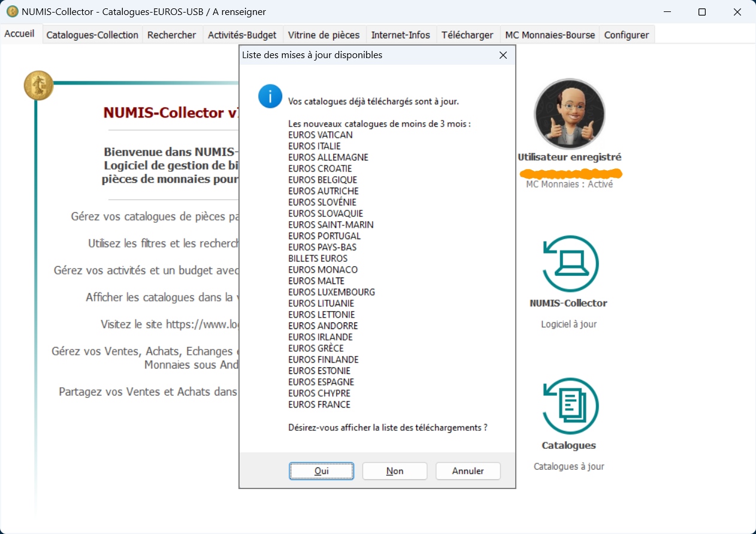The image size is (756, 534).
Task: Click the 'Logiciel à jour' status text
Action: (569, 324)
